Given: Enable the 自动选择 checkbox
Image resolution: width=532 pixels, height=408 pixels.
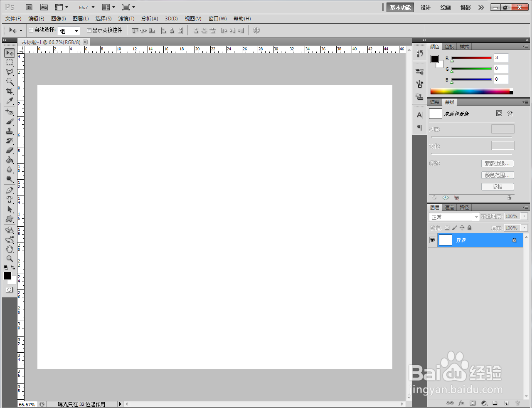Looking at the screenshot, I should point(31,30).
